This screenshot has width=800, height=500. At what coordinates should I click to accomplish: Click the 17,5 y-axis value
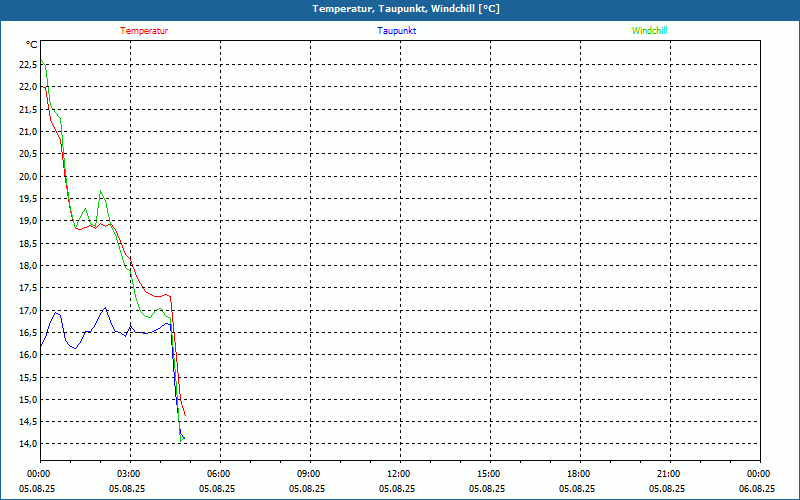pos(28,288)
